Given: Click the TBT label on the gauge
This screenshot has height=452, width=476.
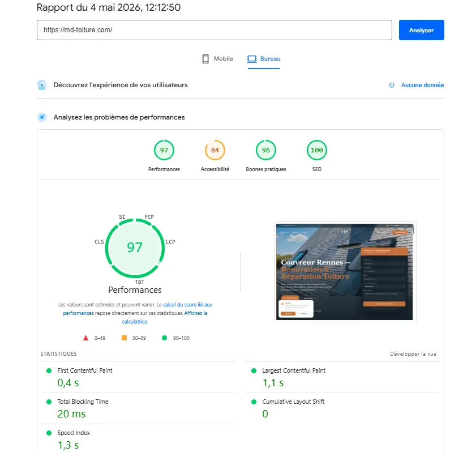Looking at the screenshot, I should pos(140,282).
